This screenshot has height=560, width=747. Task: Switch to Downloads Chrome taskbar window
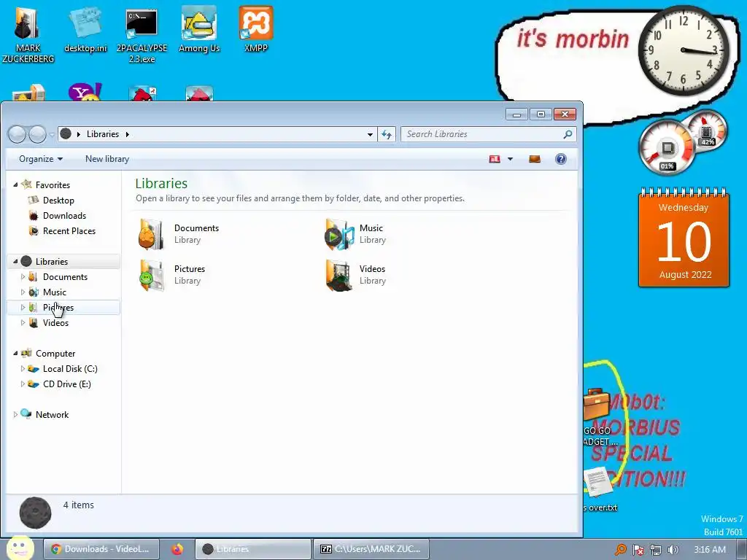coord(101,549)
